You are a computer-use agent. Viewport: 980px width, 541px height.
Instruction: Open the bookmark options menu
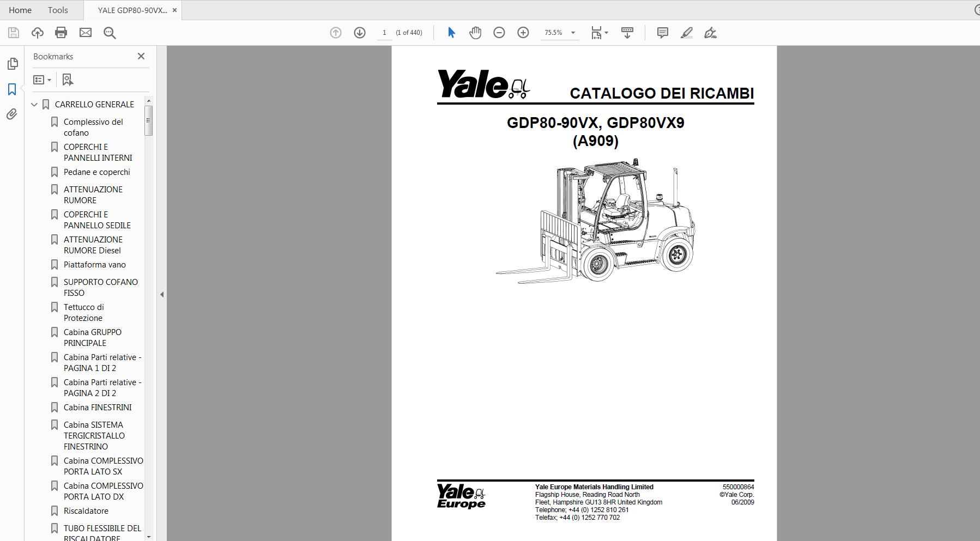point(42,80)
